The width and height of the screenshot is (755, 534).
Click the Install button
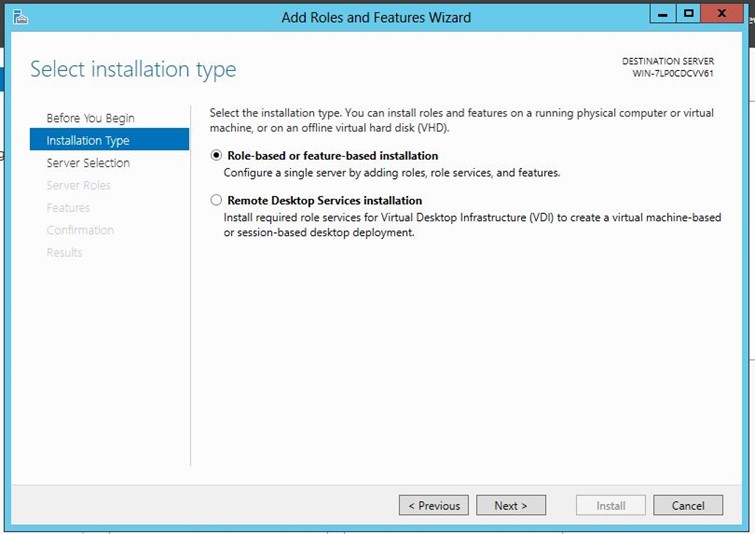coord(611,506)
